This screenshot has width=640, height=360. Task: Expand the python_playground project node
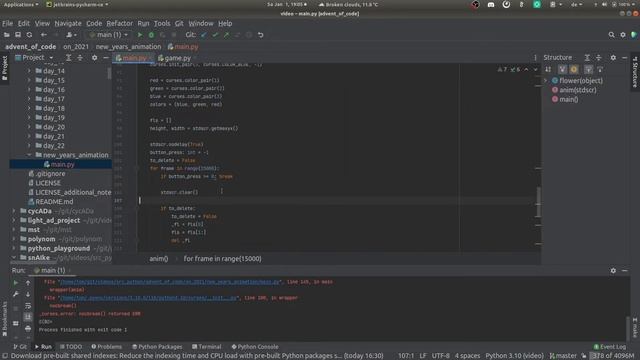pos(14,249)
